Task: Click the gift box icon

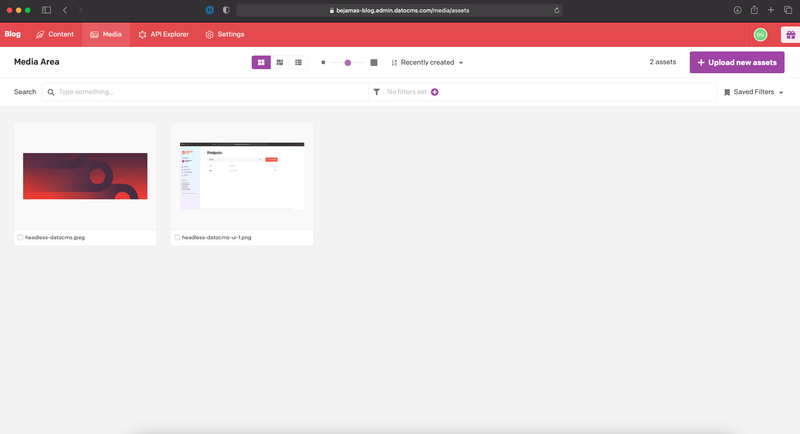Action: [790, 35]
